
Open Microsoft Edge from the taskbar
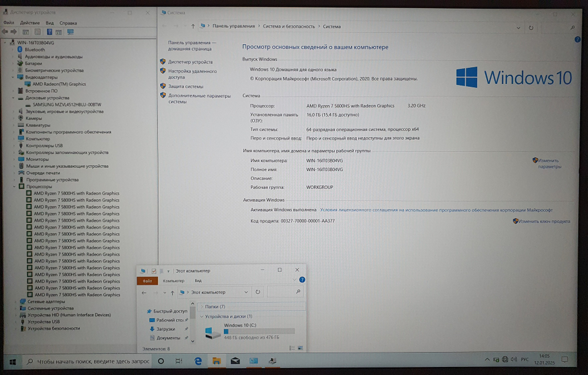[x=198, y=361]
